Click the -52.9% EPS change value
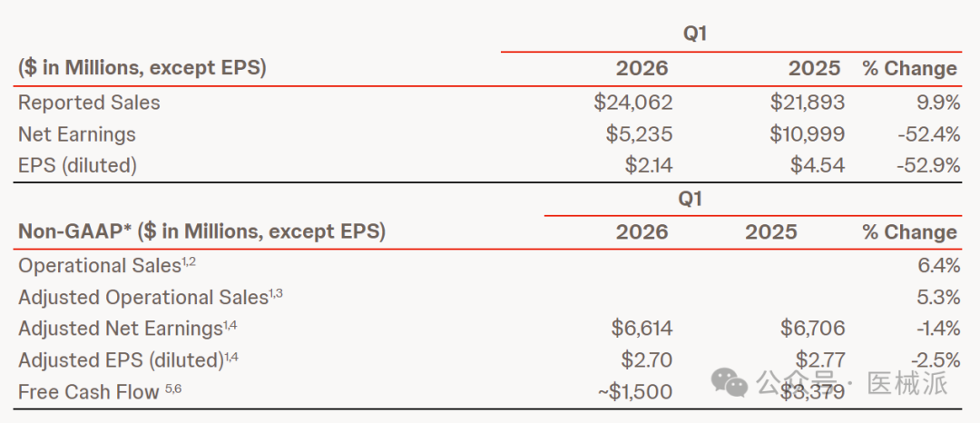The image size is (980, 423). pos(928,165)
